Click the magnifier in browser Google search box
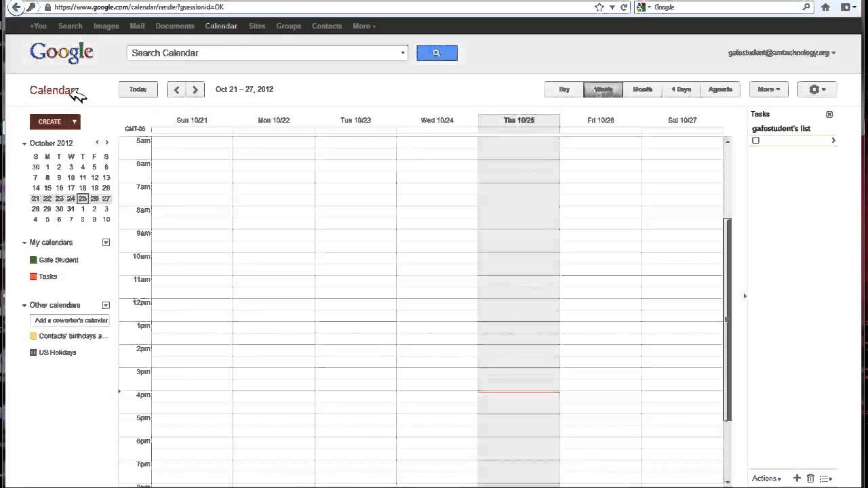Screen dimensions: 868x488 point(806,7)
